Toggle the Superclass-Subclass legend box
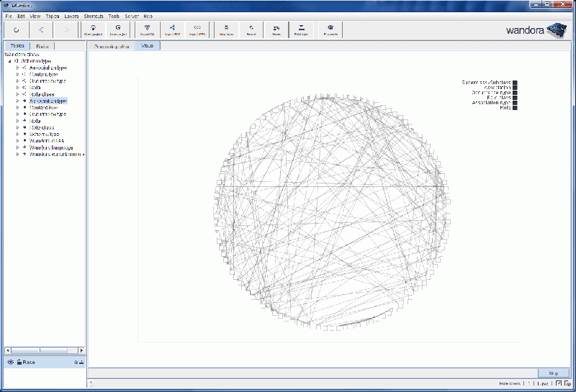Screen dimensions: 576x392 pyautogui.click(x=515, y=82)
